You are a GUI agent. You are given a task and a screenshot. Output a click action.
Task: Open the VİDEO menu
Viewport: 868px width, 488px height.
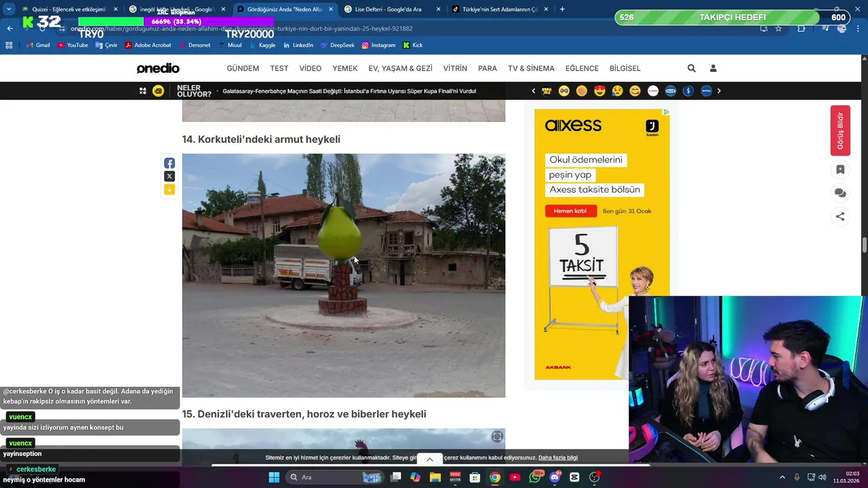coord(311,68)
